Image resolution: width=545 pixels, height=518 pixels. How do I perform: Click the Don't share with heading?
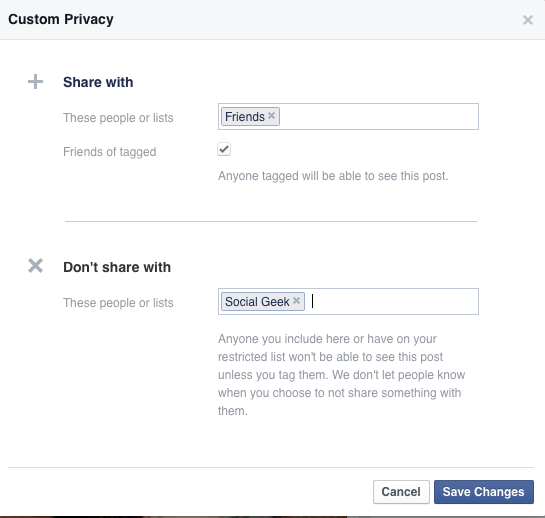click(117, 267)
